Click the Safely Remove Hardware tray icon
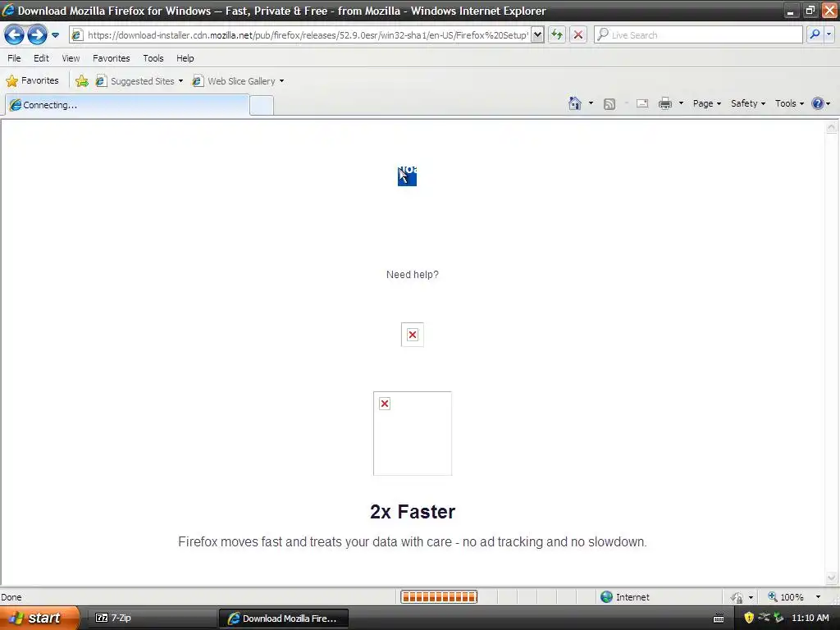 tap(778, 619)
